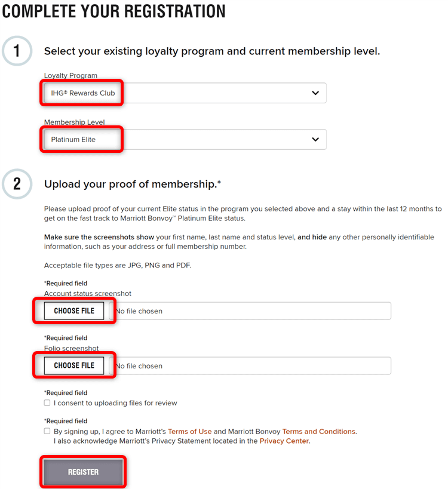
Task: Open Marriott's Terms of Use link
Action: click(x=189, y=431)
